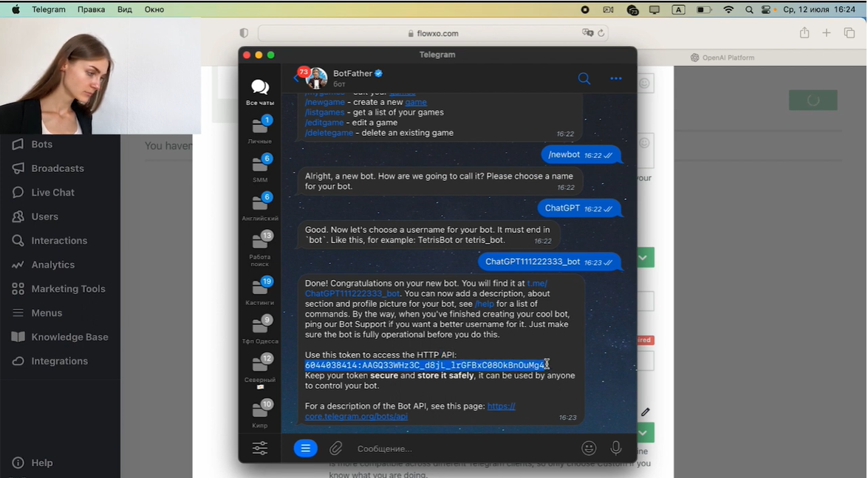This screenshot has height=478, width=868.
Task: Select the 'Личные' chat folder
Action: pyautogui.click(x=260, y=130)
